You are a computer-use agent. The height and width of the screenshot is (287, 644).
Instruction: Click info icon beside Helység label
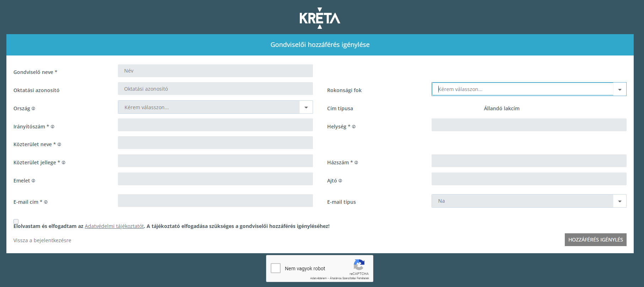(354, 127)
